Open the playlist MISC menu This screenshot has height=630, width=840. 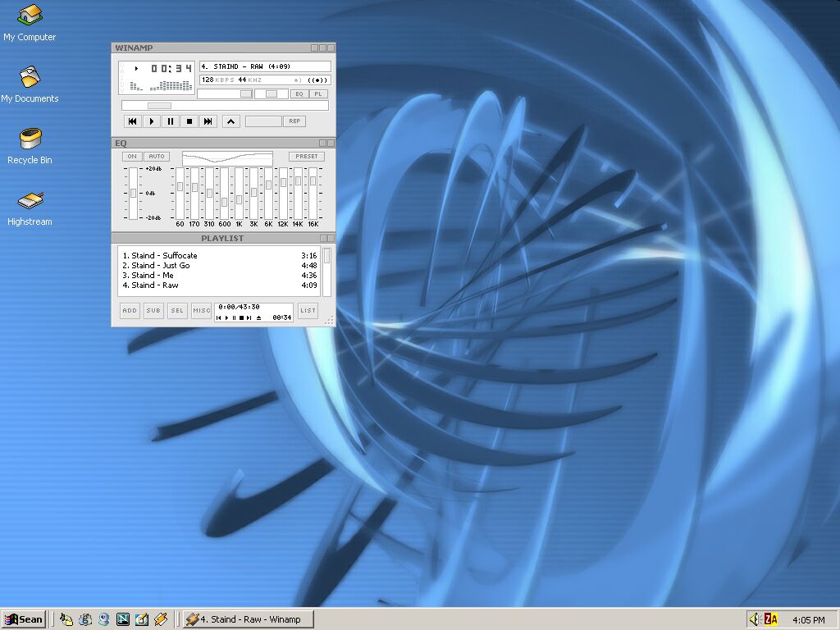pos(202,311)
